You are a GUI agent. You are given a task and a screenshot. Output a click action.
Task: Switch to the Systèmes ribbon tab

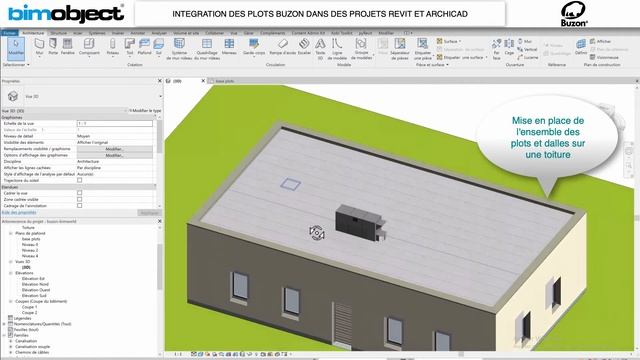(x=97, y=33)
